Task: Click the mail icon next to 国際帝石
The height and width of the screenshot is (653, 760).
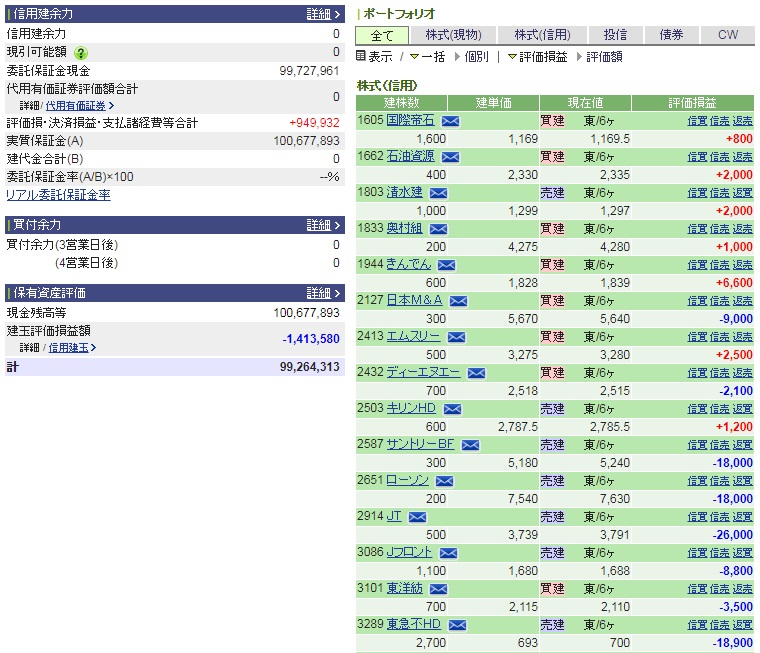Action: pyautogui.click(x=450, y=121)
